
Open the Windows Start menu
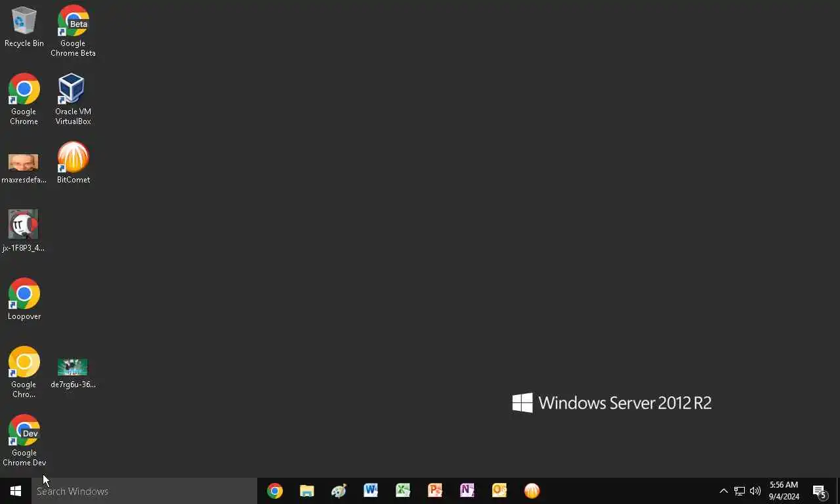(16, 491)
